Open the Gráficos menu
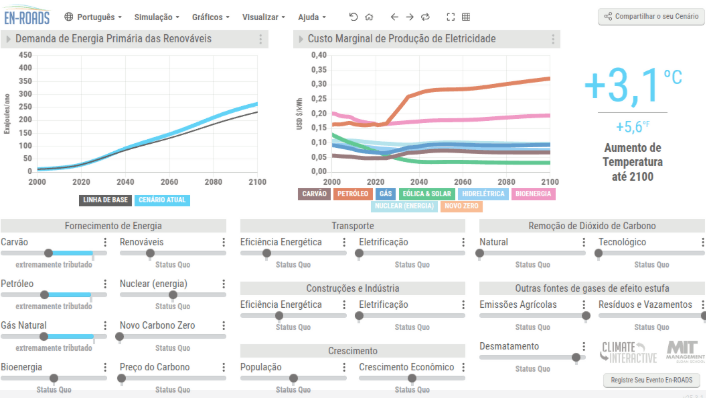The height and width of the screenshot is (398, 706). tap(211, 17)
